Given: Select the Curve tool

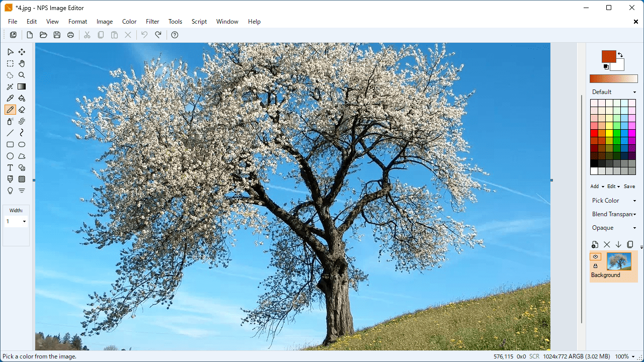Looking at the screenshot, I should point(22,133).
